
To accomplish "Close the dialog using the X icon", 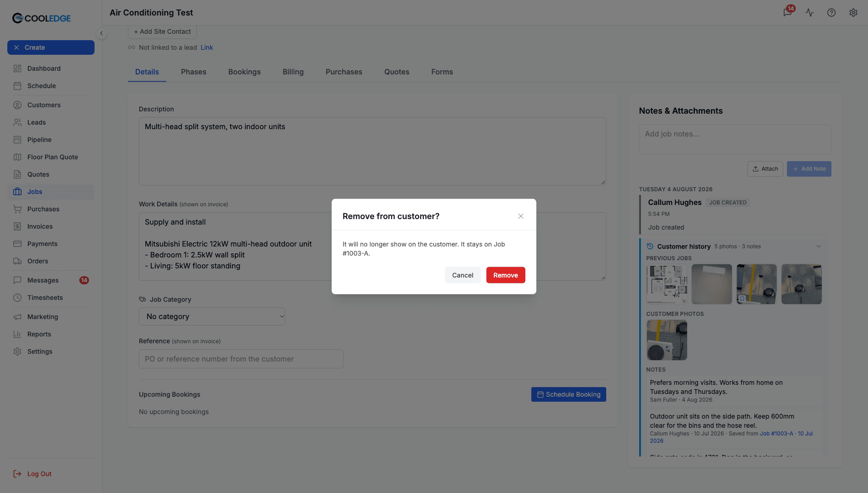I will coord(521,216).
